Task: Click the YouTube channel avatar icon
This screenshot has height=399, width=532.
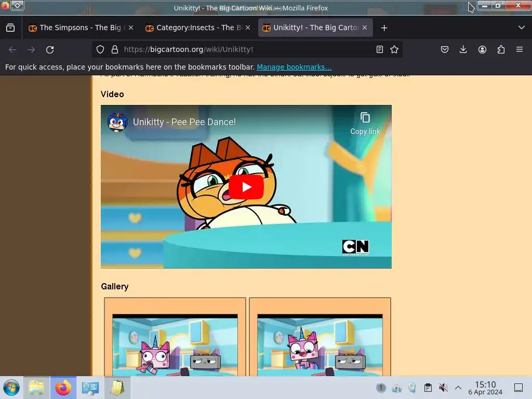Action: (117, 122)
